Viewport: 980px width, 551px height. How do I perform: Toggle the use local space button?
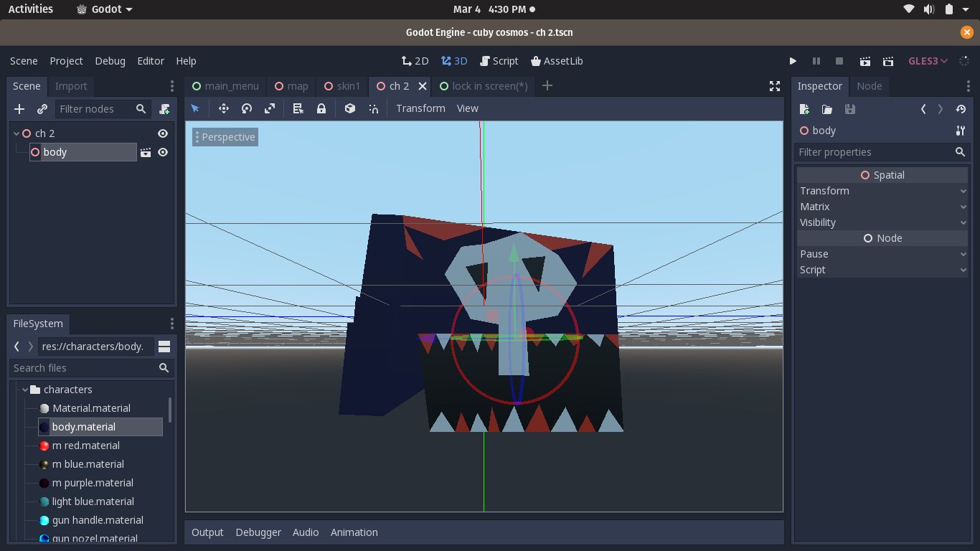click(x=350, y=108)
